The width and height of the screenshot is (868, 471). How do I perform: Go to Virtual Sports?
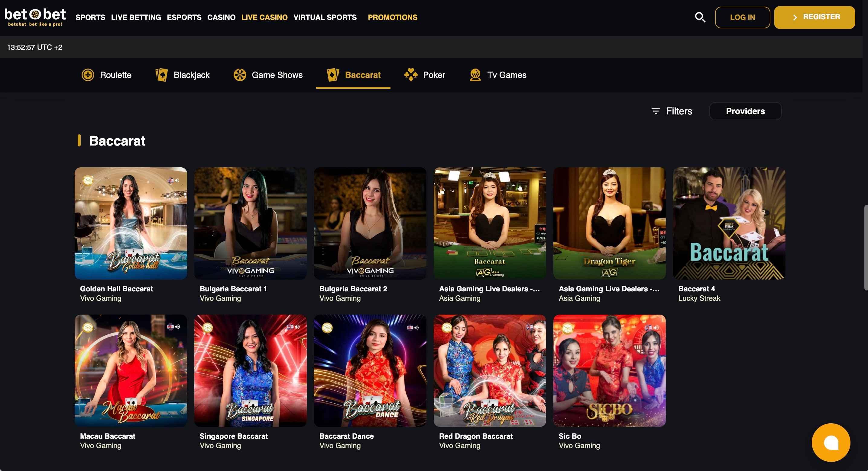(325, 17)
